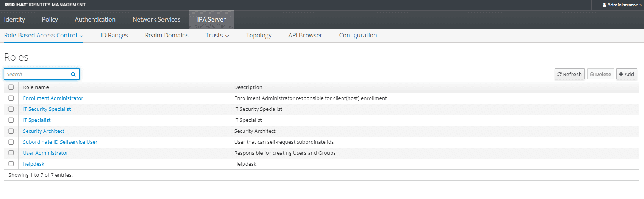Screen dimensions: 644x199
Task: Click the Red Hat Identity Management logo
Action: click(45, 5)
